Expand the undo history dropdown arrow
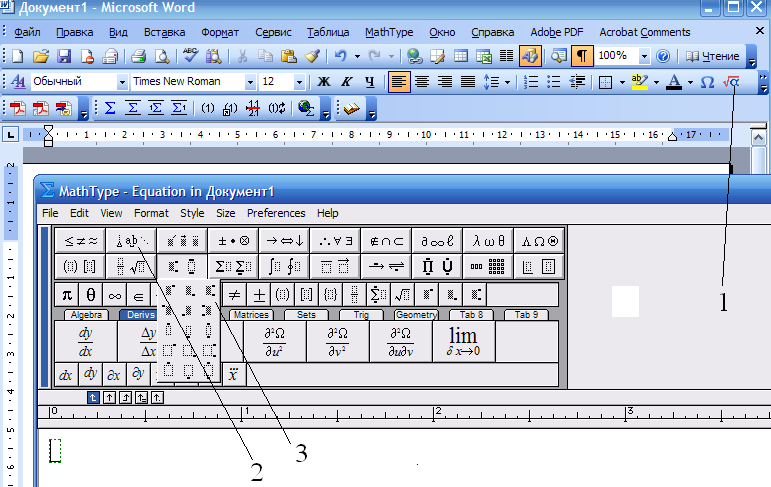Viewport: 771px width, 487px height. 357,56
